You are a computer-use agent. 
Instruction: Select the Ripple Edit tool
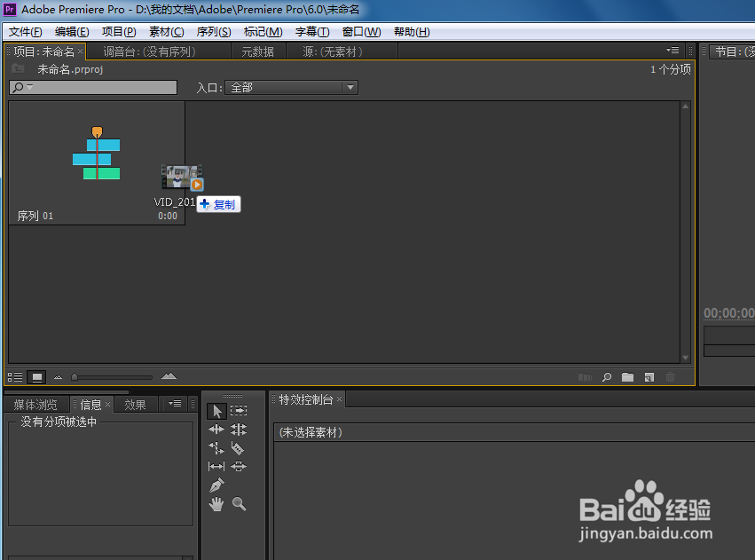click(x=216, y=430)
